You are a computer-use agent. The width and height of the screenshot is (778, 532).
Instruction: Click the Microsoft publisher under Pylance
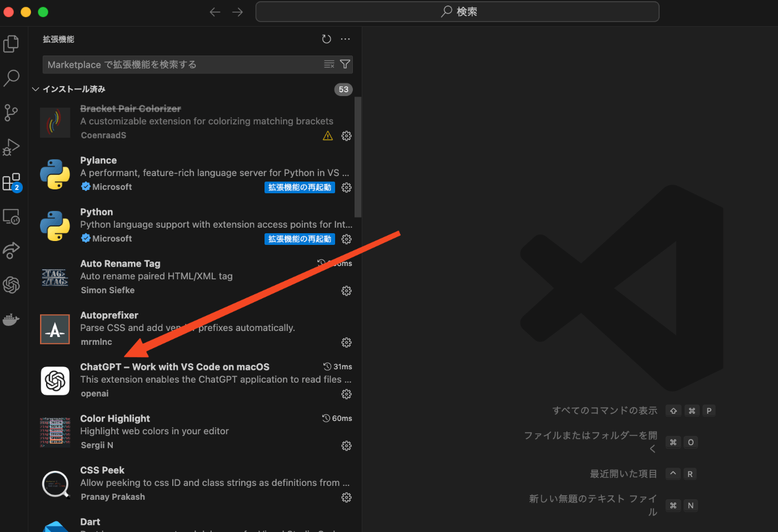pyautogui.click(x=112, y=187)
